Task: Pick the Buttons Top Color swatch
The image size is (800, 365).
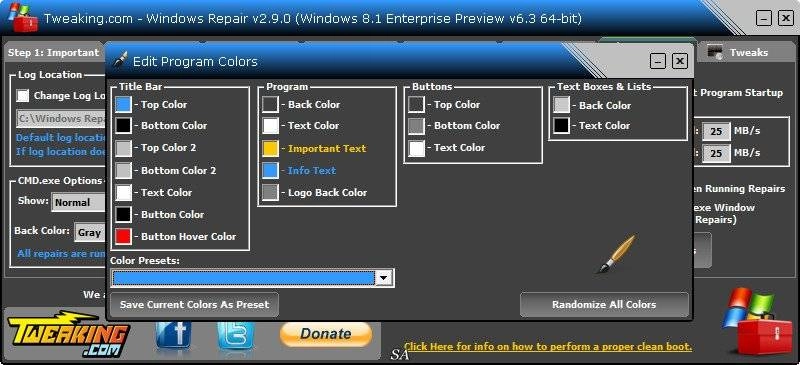Action: click(x=416, y=105)
